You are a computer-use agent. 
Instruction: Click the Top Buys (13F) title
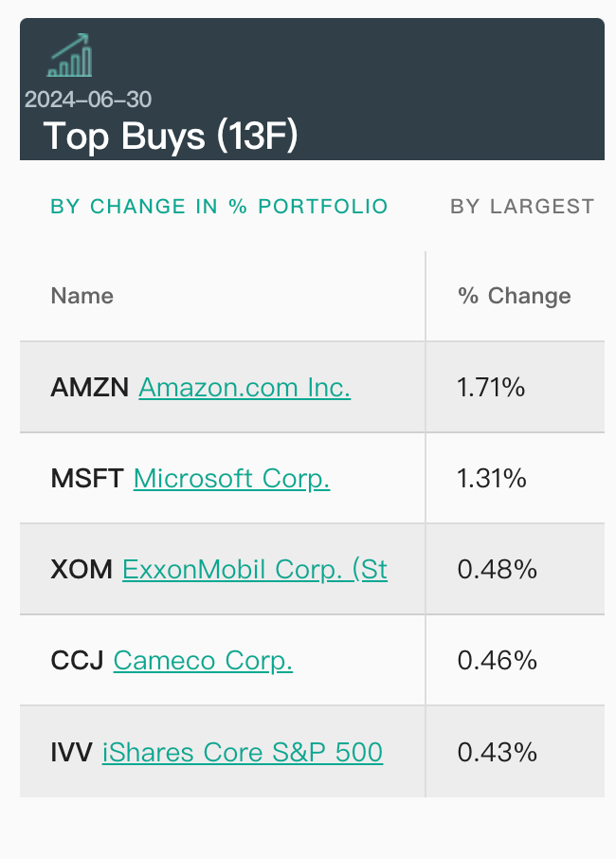point(171,137)
